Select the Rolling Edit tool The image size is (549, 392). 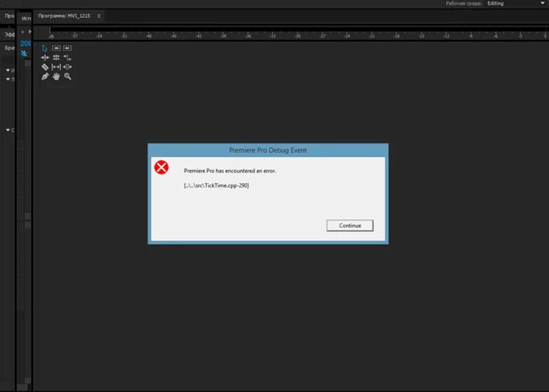[x=56, y=58]
